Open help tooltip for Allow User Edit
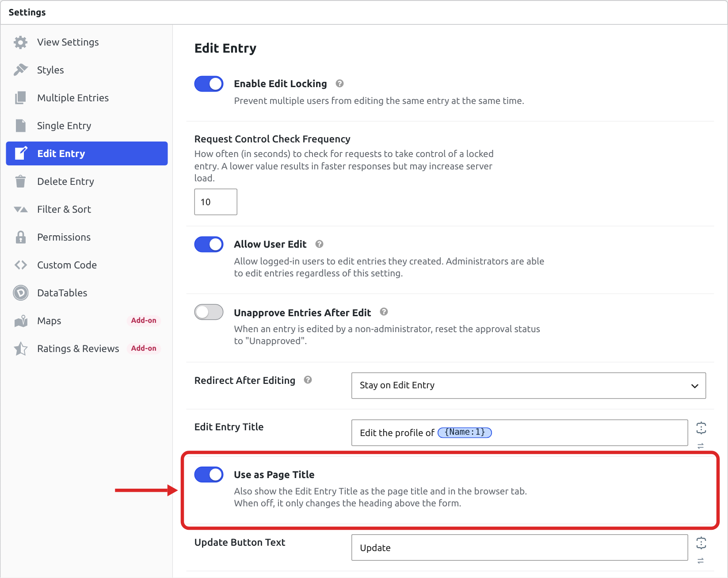 (319, 244)
